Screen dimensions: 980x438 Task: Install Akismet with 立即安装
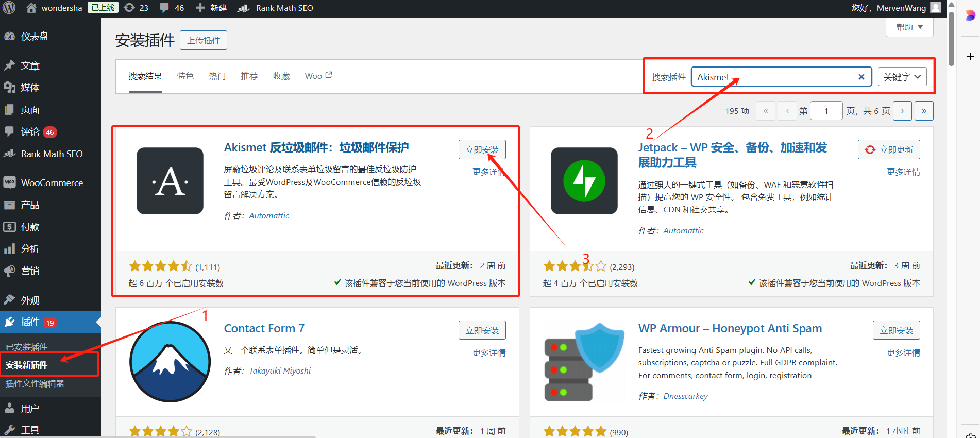click(482, 149)
